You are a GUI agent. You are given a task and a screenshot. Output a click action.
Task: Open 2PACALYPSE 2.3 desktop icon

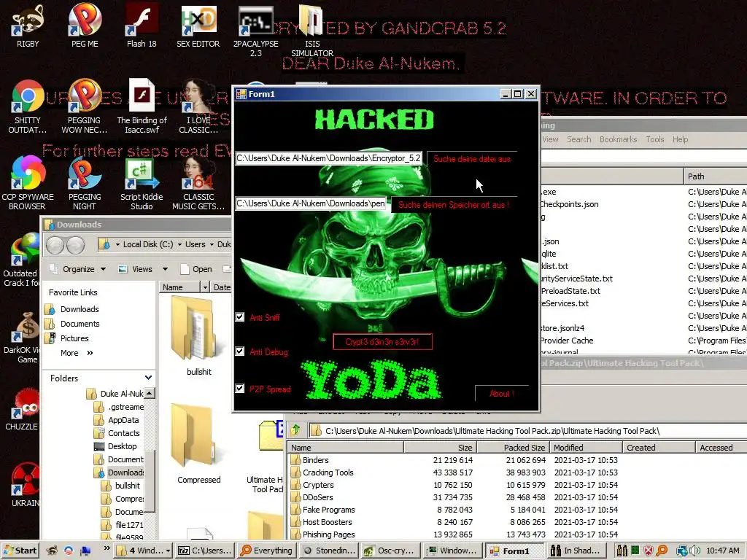[x=256, y=30]
